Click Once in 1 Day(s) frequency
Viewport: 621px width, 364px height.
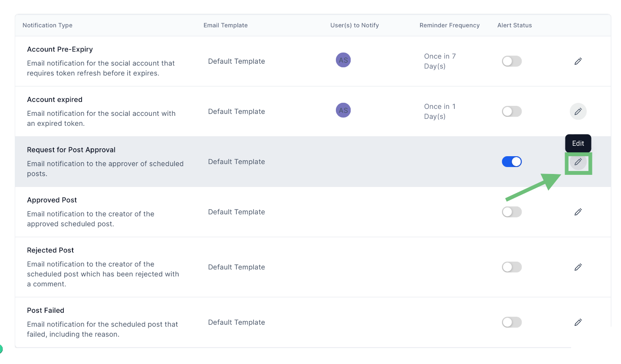point(440,111)
